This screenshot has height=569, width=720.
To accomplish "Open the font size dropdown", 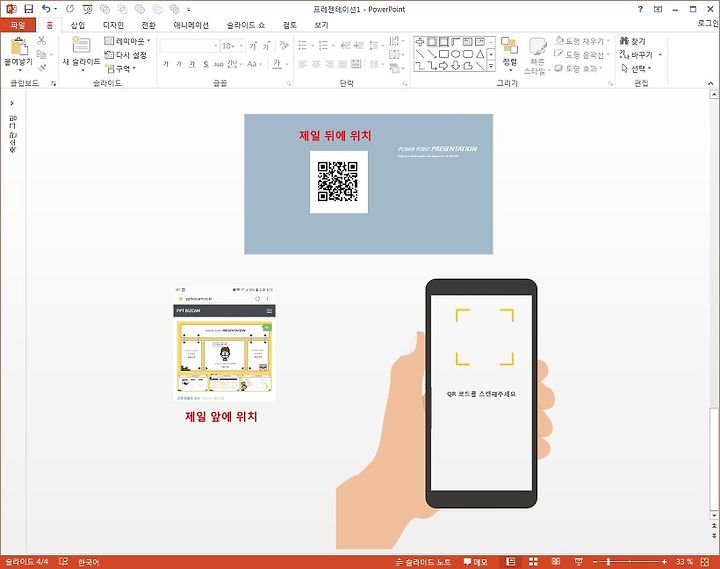I will (x=242, y=46).
